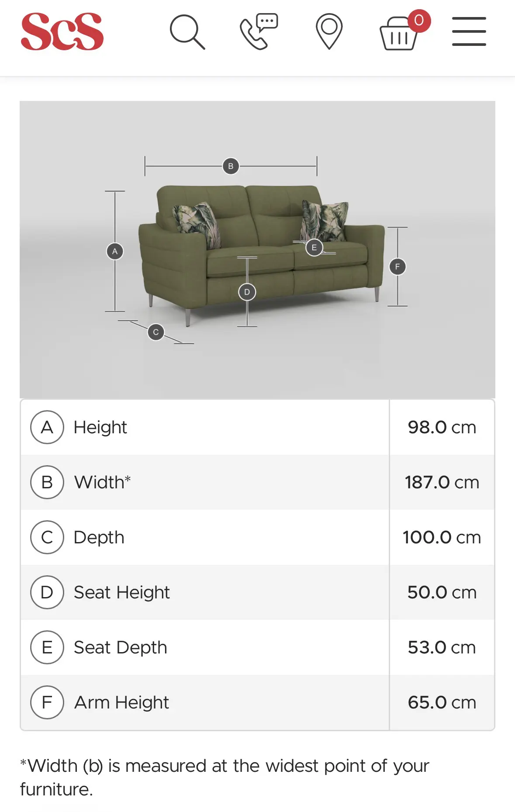Select marker F beside the sofa arm
This screenshot has height=812, width=515.
coord(397,266)
